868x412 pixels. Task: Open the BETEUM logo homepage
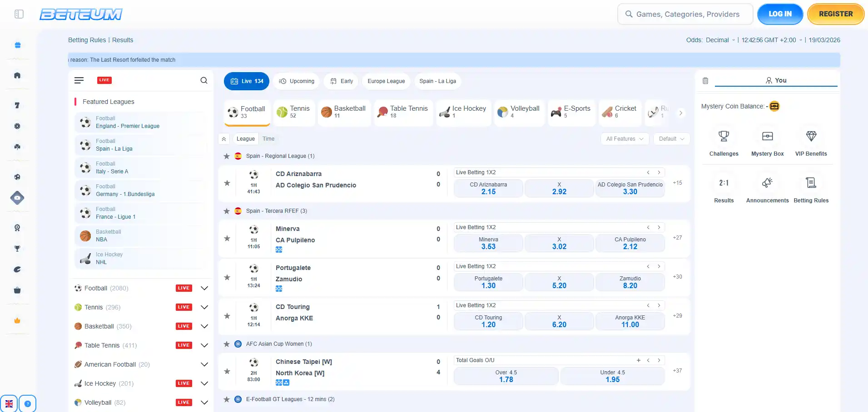81,14
